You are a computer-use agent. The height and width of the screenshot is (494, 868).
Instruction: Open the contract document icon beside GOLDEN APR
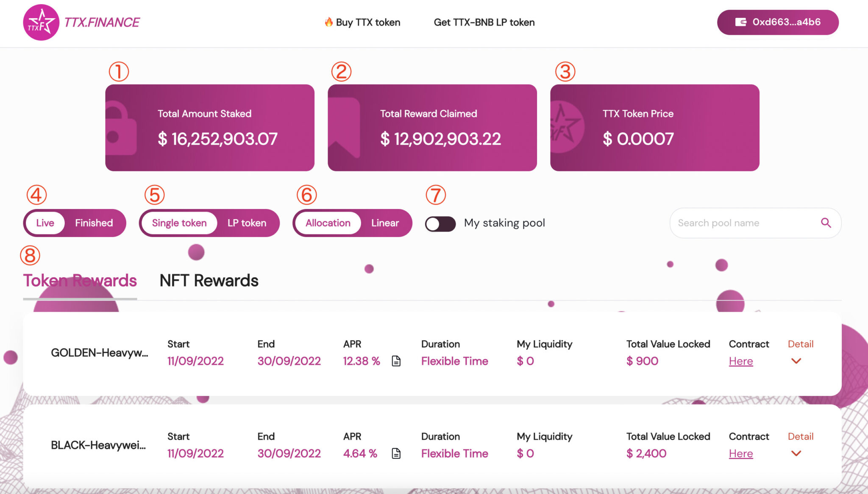coord(397,361)
